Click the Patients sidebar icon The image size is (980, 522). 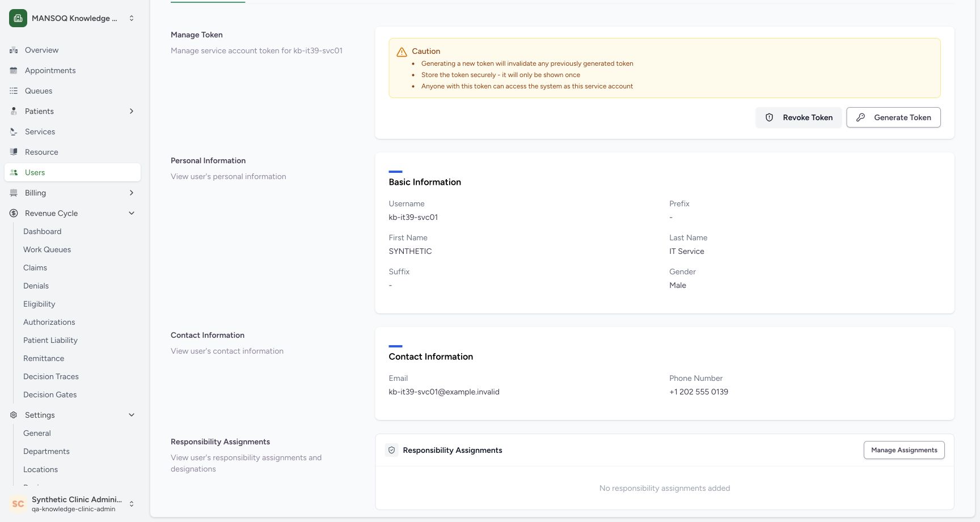14,111
